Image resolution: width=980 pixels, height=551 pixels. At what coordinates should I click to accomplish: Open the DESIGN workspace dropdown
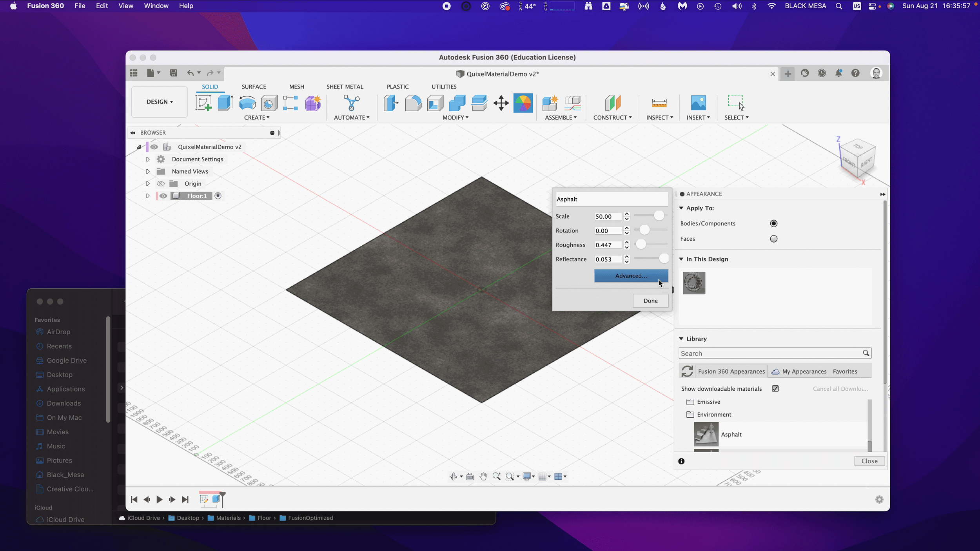pyautogui.click(x=160, y=102)
